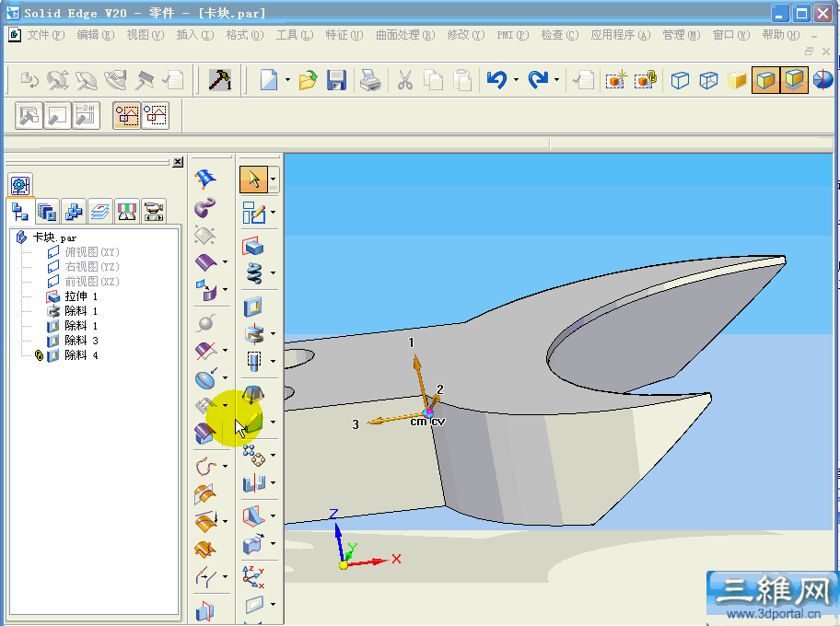Switch to wireframe cube display
The width and height of the screenshot is (840, 626).
pyautogui.click(x=680, y=80)
